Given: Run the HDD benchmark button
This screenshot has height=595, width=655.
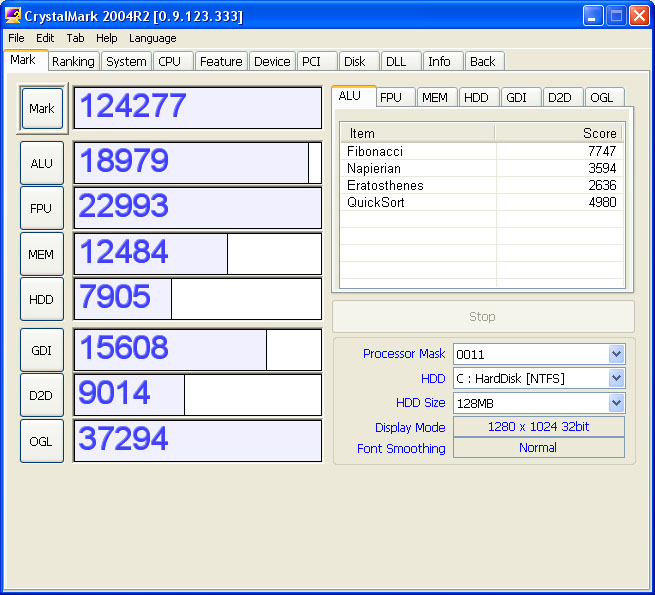Looking at the screenshot, I should click(42, 299).
